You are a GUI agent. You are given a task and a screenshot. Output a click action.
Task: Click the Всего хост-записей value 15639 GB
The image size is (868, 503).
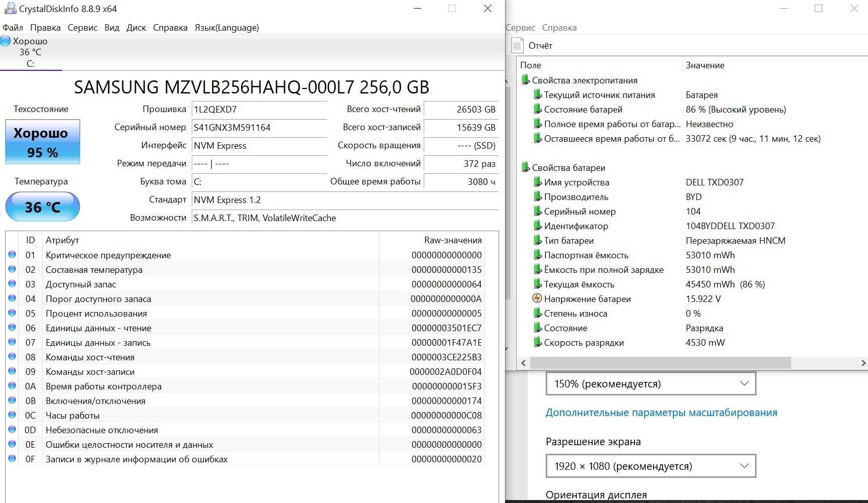461,127
